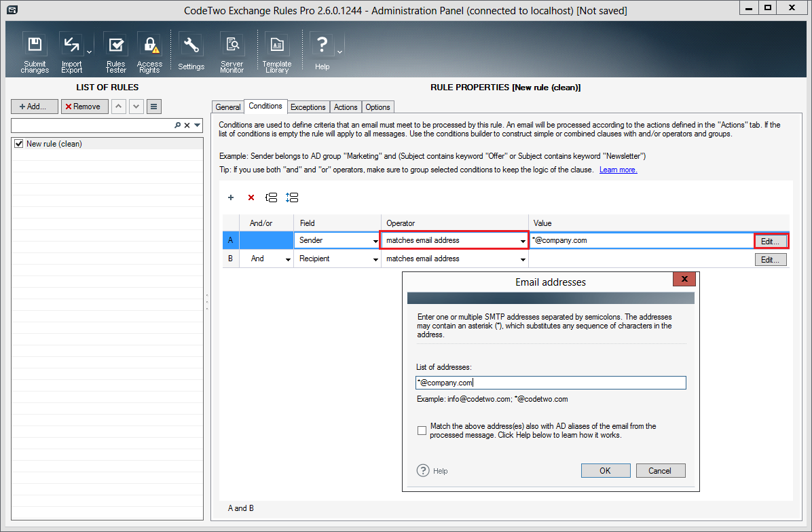Click Edit... for the Sender condition
812x532 pixels.
(x=771, y=241)
